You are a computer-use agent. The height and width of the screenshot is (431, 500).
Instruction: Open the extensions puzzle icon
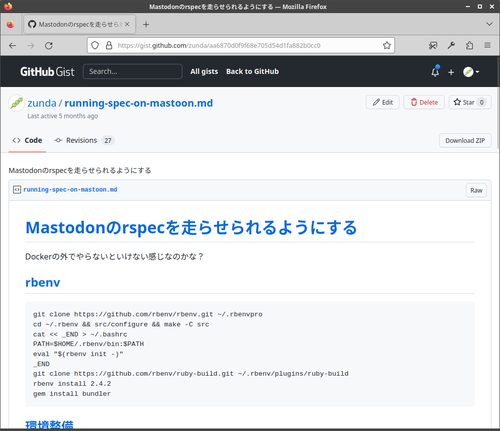coord(469,45)
